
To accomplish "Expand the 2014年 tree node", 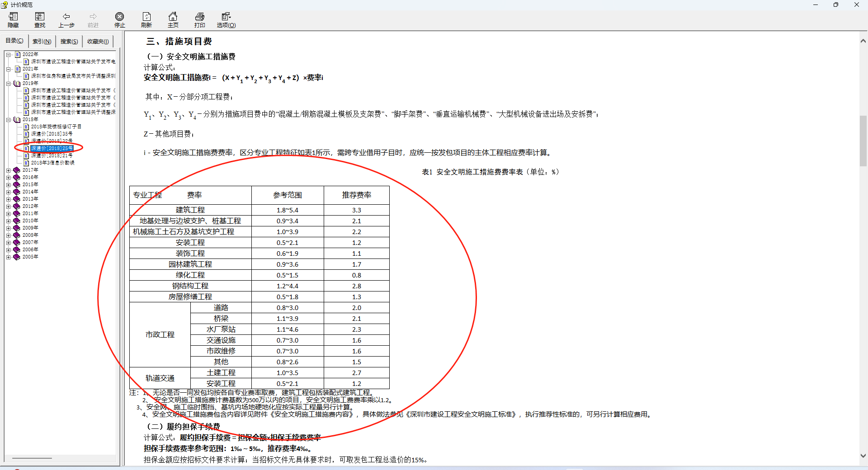I will pos(8,192).
